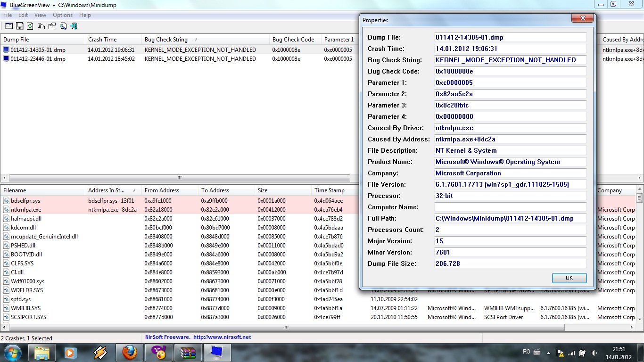Click the empty Computer Name field
The width and height of the screenshot is (644, 362).
(511, 207)
